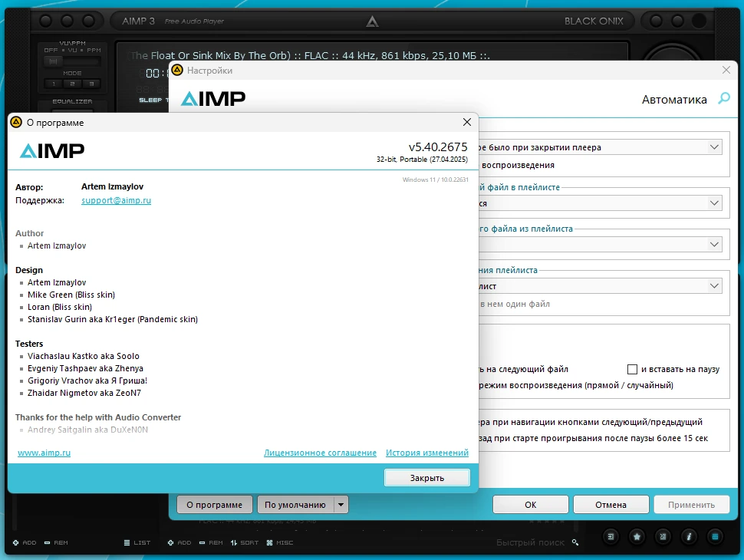This screenshot has height=560, width=744.
Task: Click "Evgeniy Tashpaev aka Zhenya" tester entry
Action: point(85,368)
